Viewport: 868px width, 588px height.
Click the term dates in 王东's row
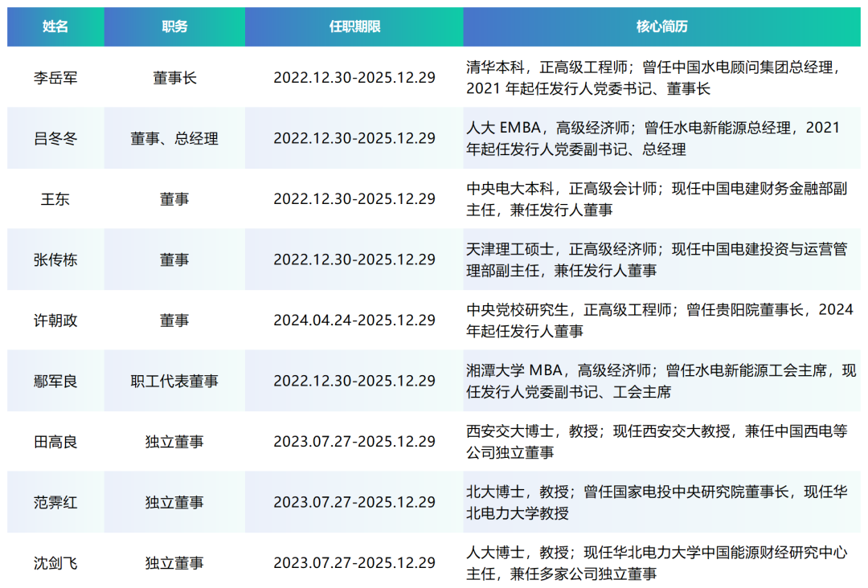pos(354,199)
